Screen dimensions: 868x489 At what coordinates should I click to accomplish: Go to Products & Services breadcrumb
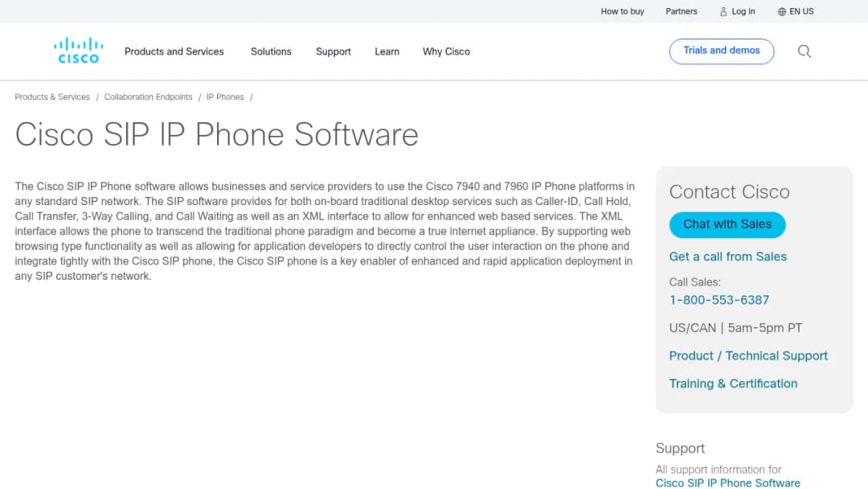(x=52, y=97)
